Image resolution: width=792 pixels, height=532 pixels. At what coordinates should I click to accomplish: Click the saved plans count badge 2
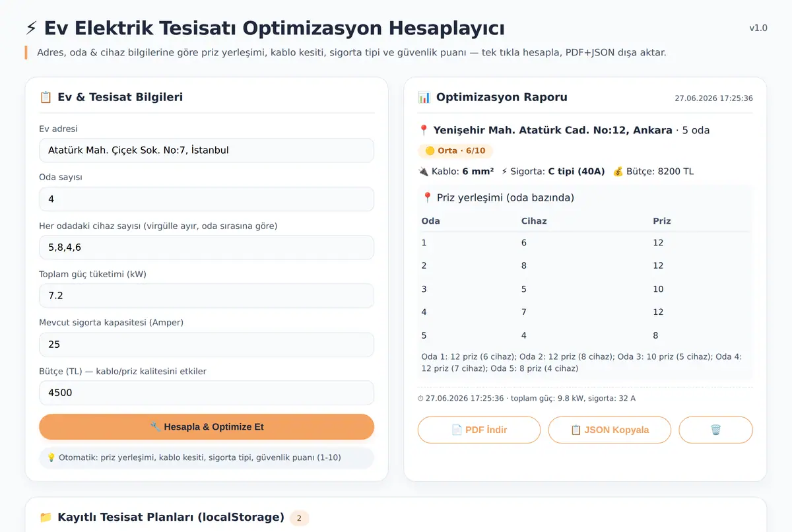point(299,518)
